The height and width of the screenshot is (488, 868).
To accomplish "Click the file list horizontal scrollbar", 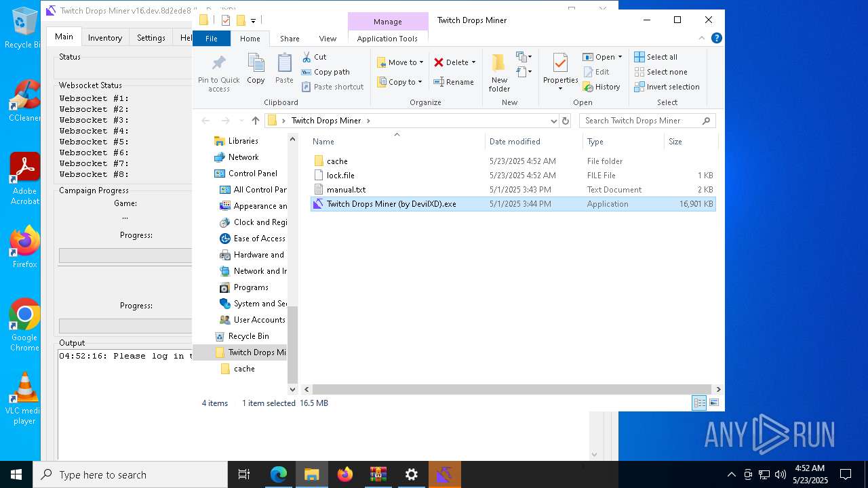I will (512, 389).
